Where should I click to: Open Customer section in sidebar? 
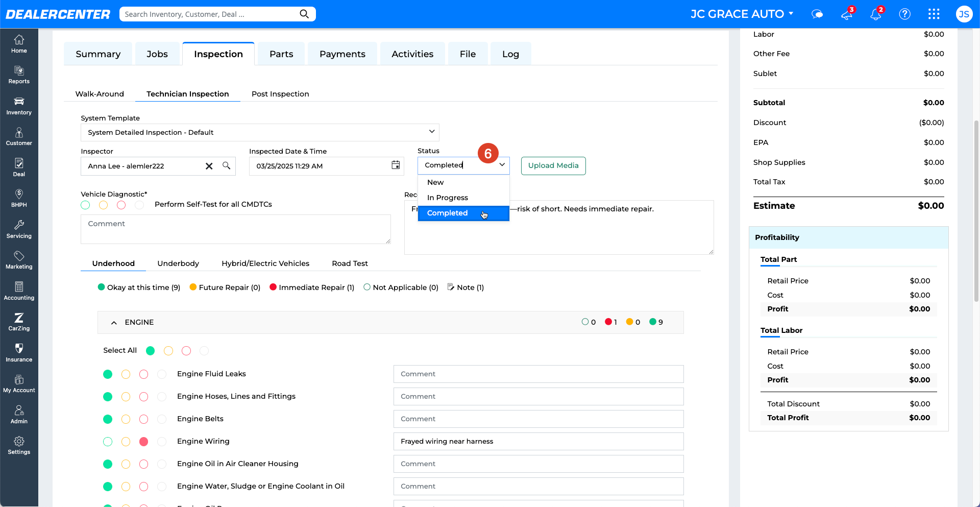tap(19, 137)
